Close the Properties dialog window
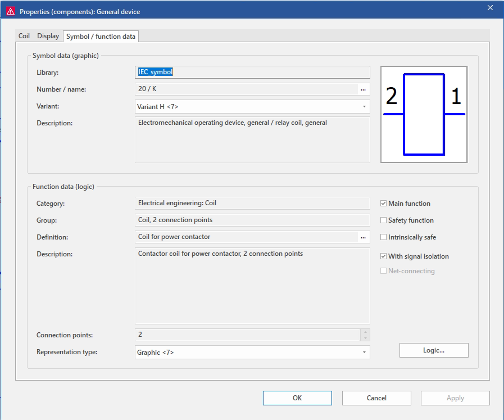 pos(490,8)
